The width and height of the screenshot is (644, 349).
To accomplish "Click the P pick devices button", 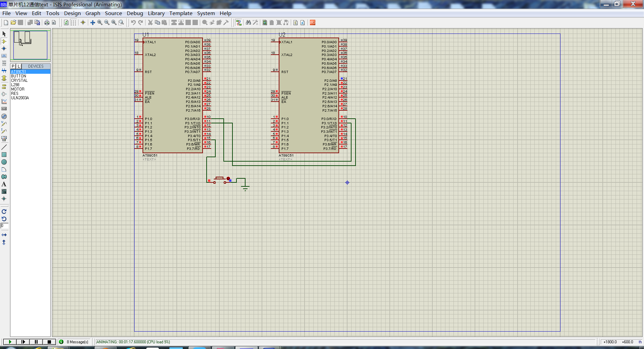I will (x=13, y=66).
